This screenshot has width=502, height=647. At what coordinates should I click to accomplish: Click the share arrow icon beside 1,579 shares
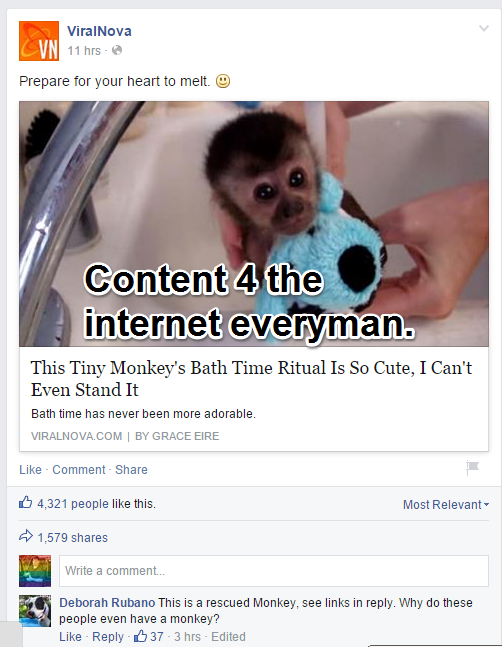(26, 536)
